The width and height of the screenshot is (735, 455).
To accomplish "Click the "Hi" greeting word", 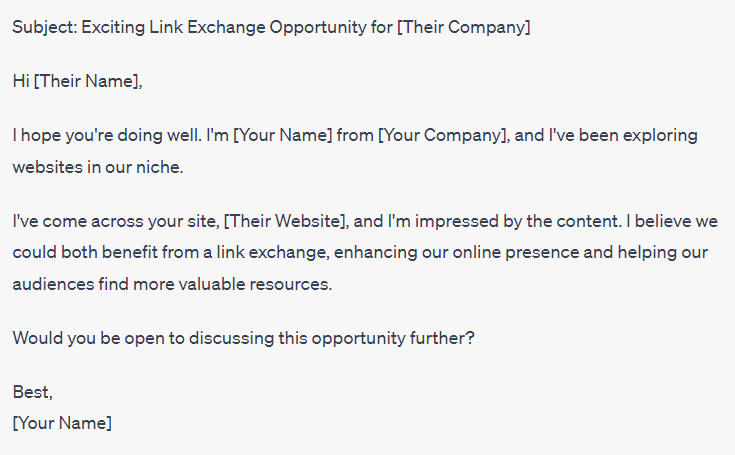I will click(x=21, y=81).
